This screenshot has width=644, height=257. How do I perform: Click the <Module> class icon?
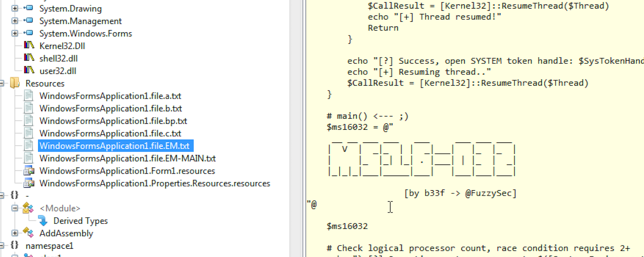click(x=29, y=208)
